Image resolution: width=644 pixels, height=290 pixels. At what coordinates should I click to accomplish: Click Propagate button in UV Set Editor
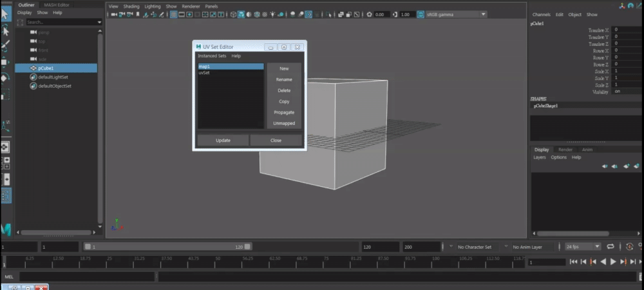coord(284,113)
